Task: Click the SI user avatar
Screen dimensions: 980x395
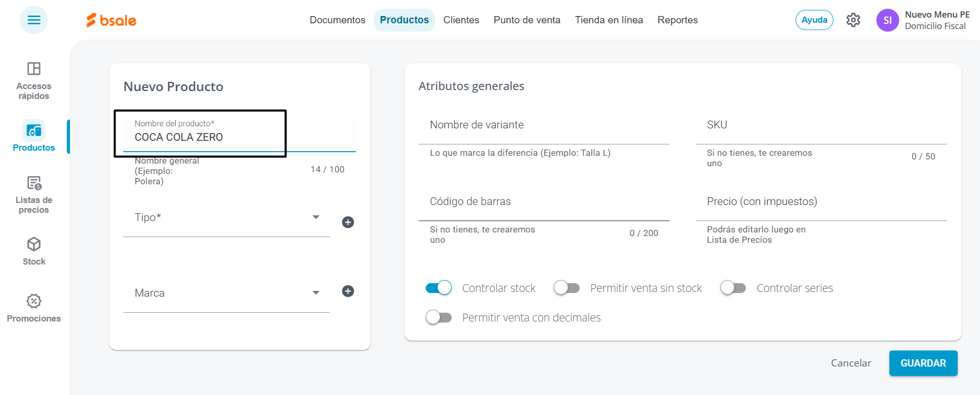Action: (887, 20)
